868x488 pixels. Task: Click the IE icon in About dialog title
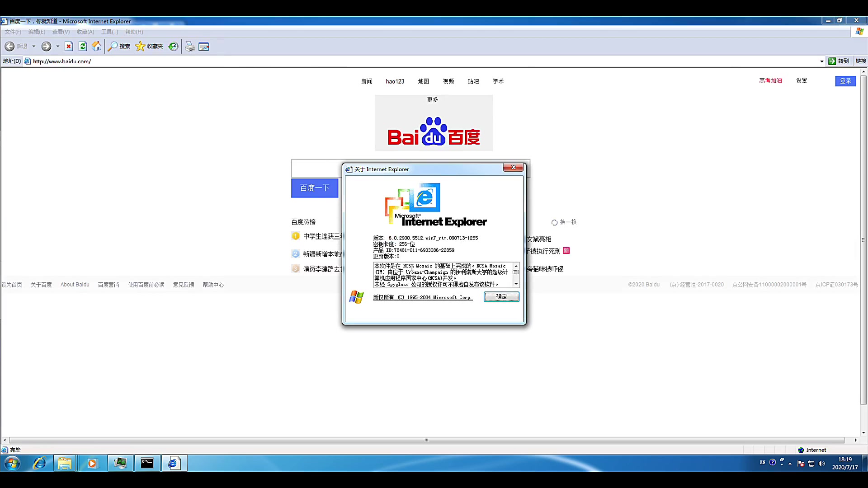coord(349,169)
